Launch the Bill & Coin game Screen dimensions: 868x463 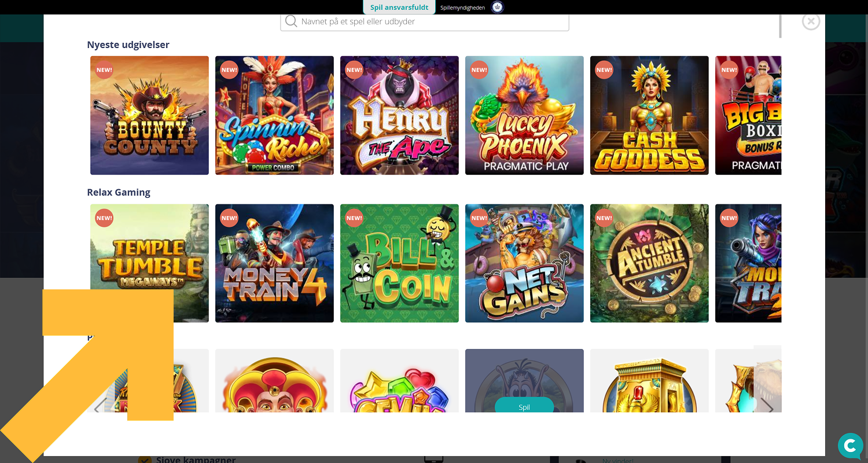[399, 263]
